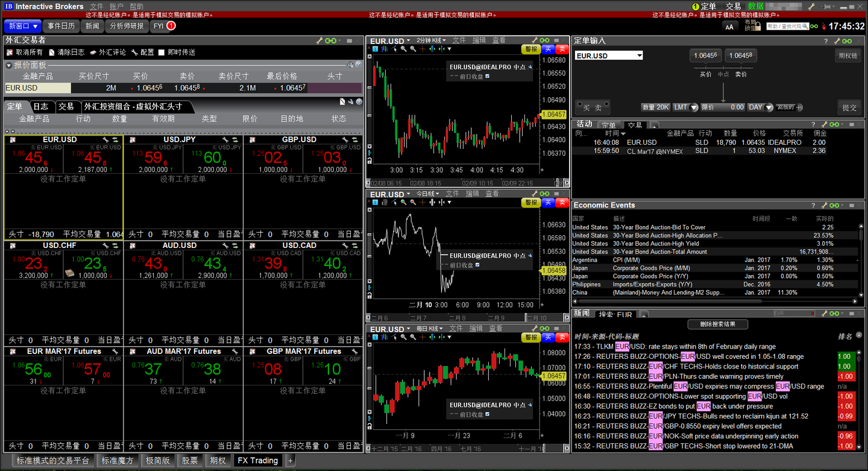Select the pointer tool on 每日 K线 chart

tap(394, 338)
